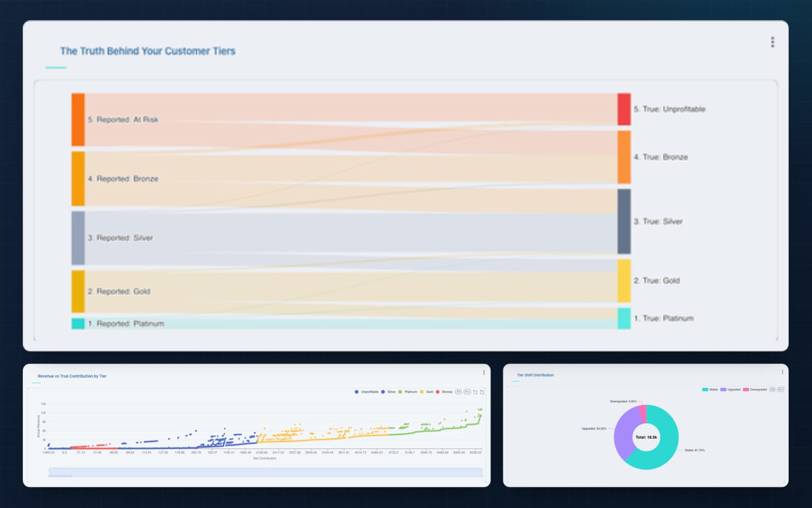Image resolution: width=812 pixels, height=508 pixels.
Task: Select the Reported: Bronze node in the Sankey
Action: pos(78,179)
